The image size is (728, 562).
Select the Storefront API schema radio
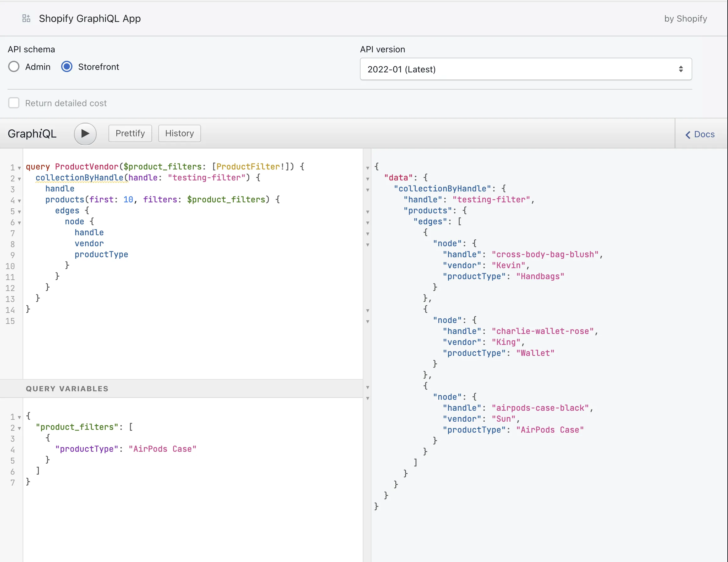(67, 67)
